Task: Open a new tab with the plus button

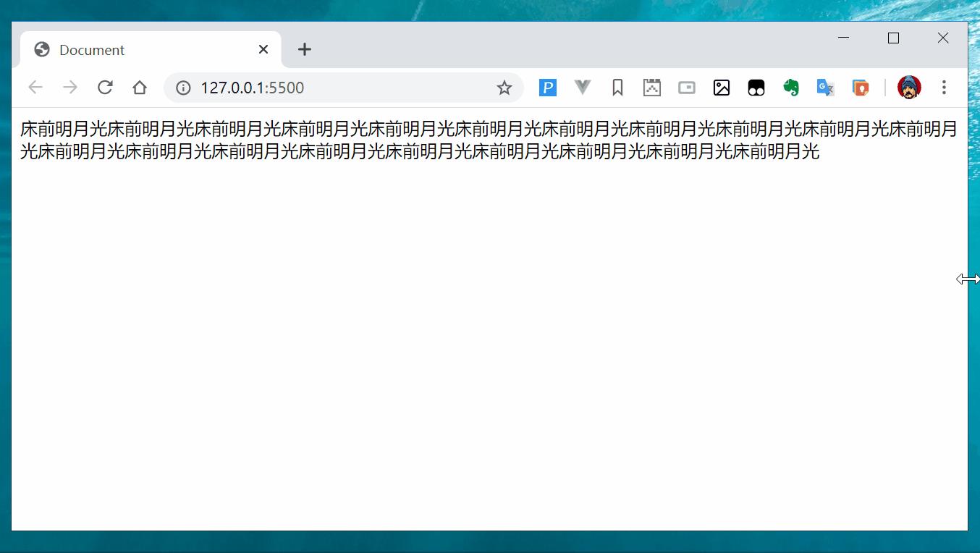Action: (x=304, y=49)
